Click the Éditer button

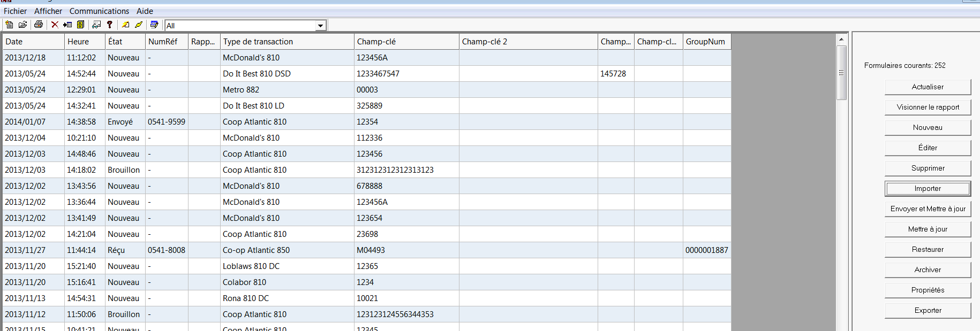928,148
